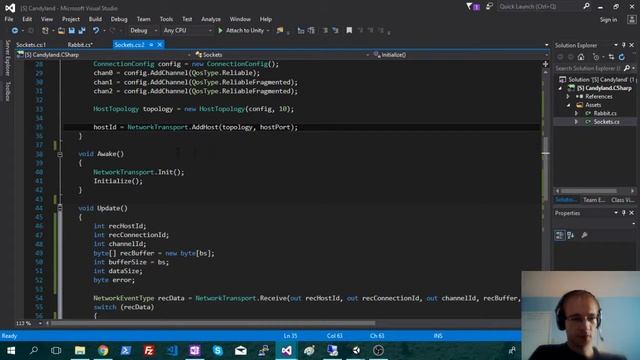Pin the Properties panel

coord(624,213)
